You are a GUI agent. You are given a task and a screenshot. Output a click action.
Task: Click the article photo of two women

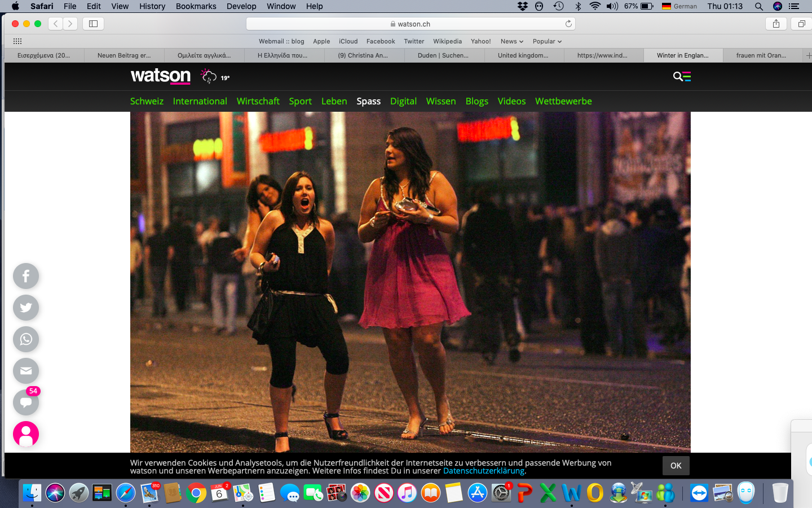pos(411,282)
